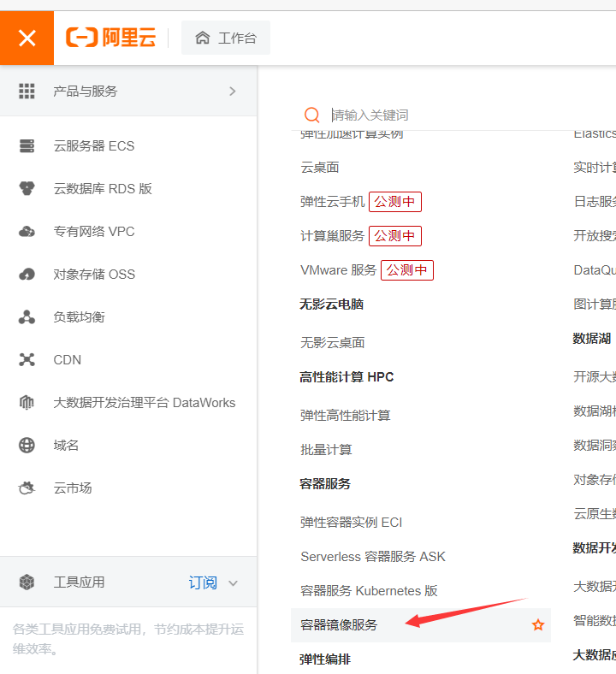Click 公测中 badge beside 计算巢服务
616x674 pixels.
point(395,235)
